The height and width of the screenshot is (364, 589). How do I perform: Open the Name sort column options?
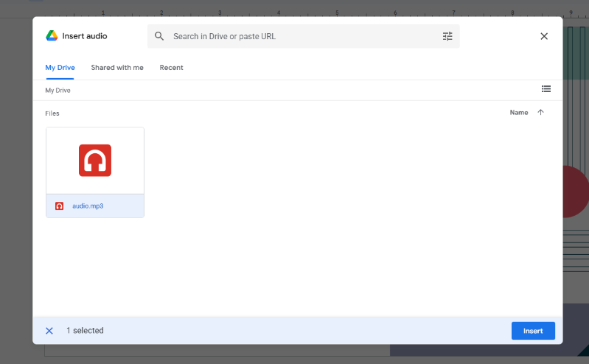pos(519,113)
